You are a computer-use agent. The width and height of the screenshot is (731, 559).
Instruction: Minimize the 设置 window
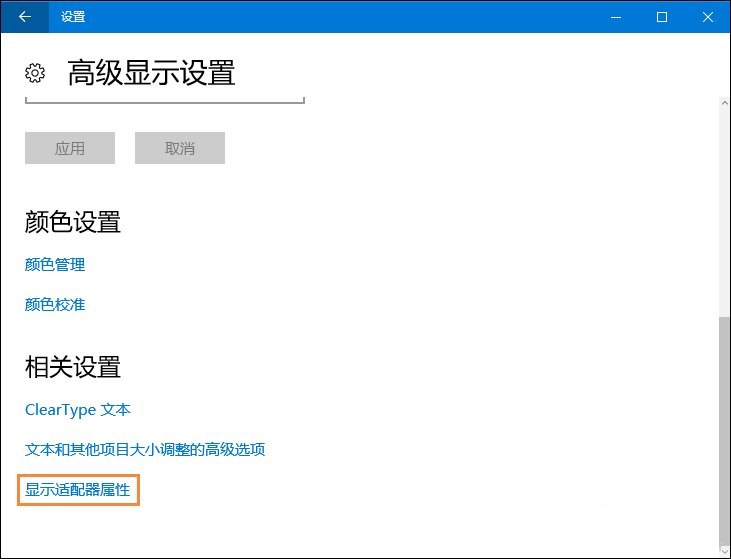616,17
